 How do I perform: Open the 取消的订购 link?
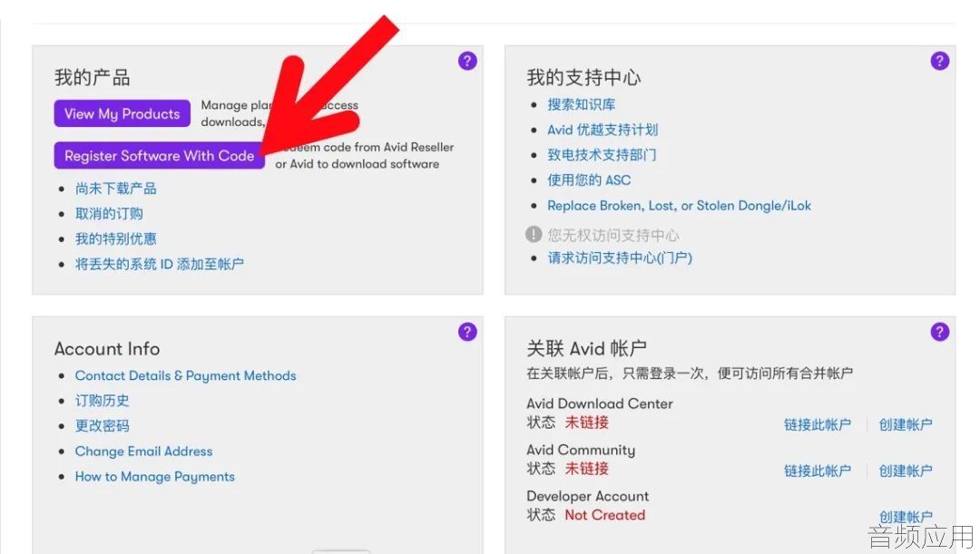109,214
